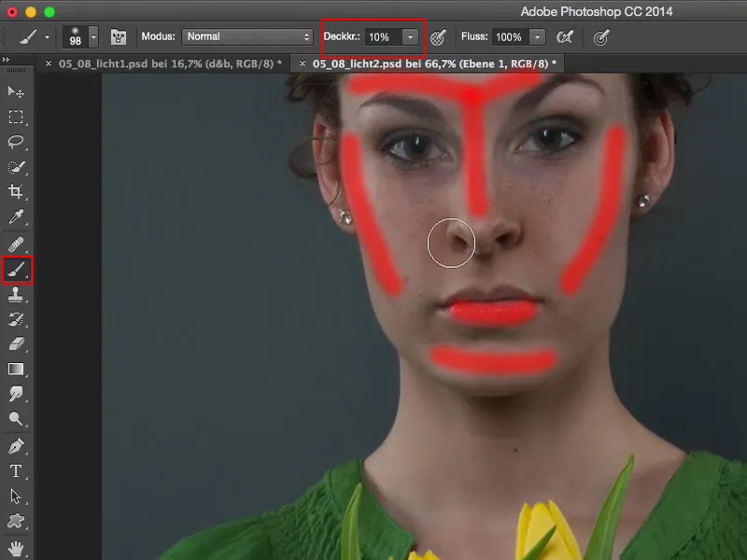Select the Hand tool
Image resolution: width=747 pixels, height=560 pixels.
point(16,548)
